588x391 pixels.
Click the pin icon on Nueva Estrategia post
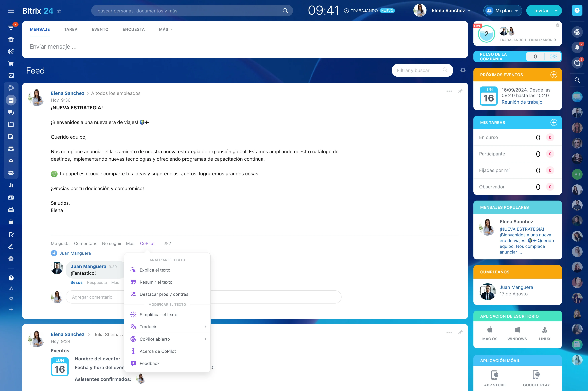click(x=460, y=91)
